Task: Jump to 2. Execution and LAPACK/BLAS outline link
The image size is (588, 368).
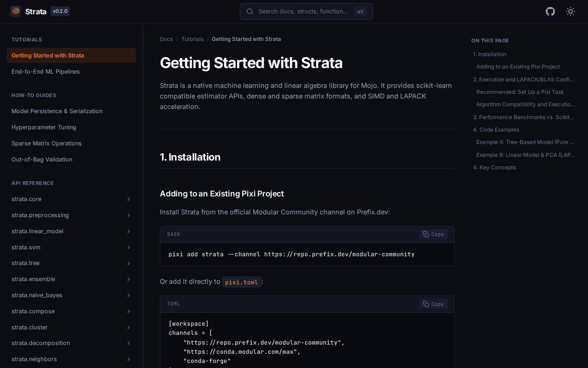Action: point(524,80)
